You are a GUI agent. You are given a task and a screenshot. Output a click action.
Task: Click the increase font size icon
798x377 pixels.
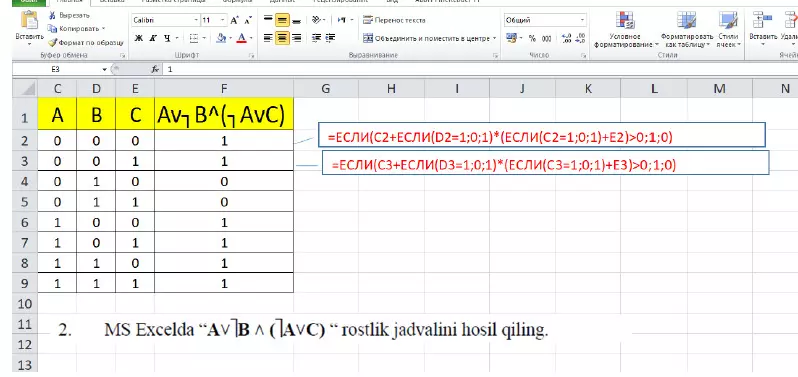234,20
